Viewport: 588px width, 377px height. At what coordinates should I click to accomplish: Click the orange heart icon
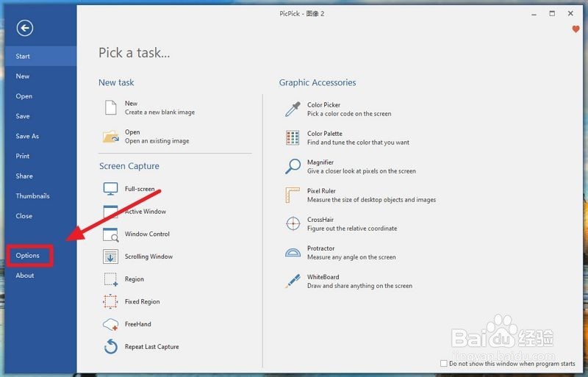tap(576, 29)
